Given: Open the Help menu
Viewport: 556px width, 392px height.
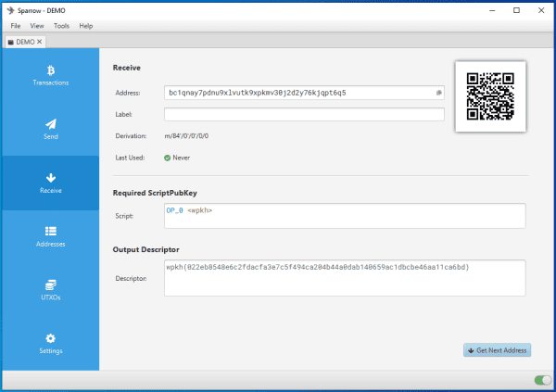Looking at the screenshot, I should pyautogui.click(x=86, y=26).
